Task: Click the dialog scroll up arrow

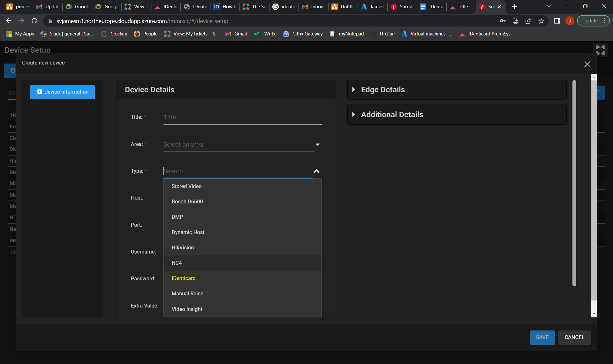Action: tap(594, 77)
